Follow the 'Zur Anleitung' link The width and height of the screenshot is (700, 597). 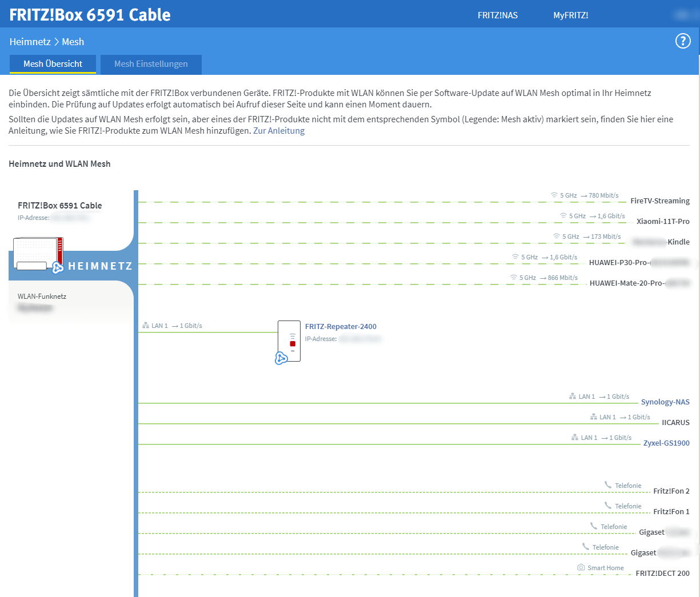point(279,131)
